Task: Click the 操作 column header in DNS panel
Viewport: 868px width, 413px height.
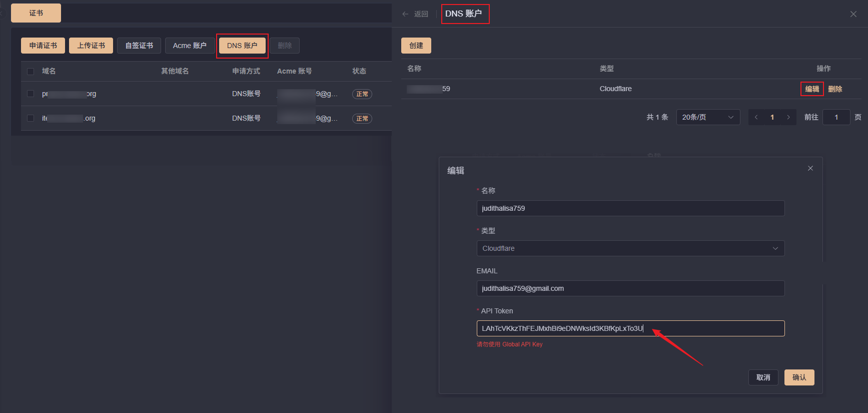Action: [823, 69]
